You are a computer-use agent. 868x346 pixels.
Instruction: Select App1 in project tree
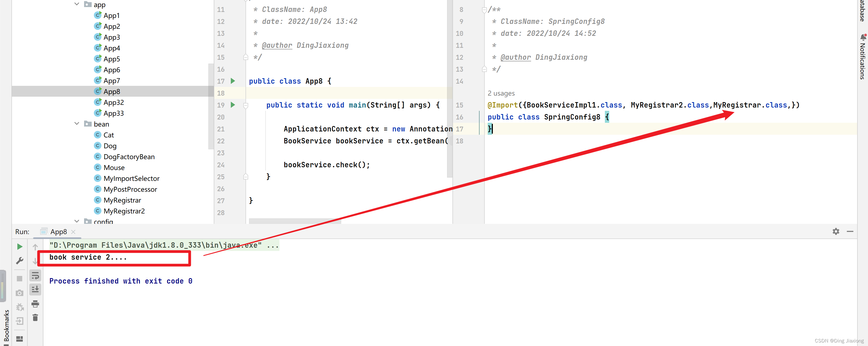111,15
